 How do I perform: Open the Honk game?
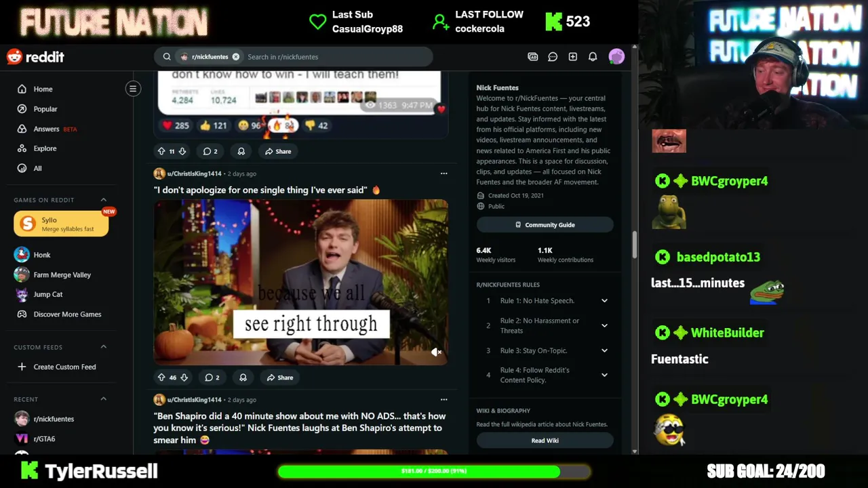42,255
